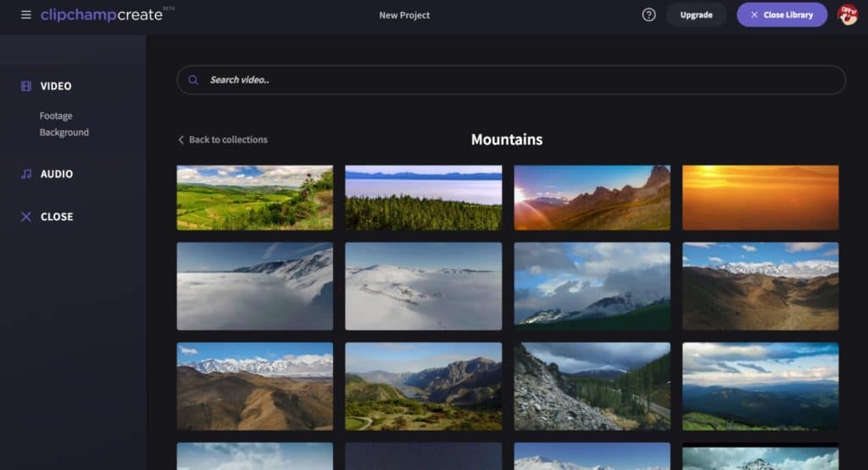Click the music note Audio icon

25,174
